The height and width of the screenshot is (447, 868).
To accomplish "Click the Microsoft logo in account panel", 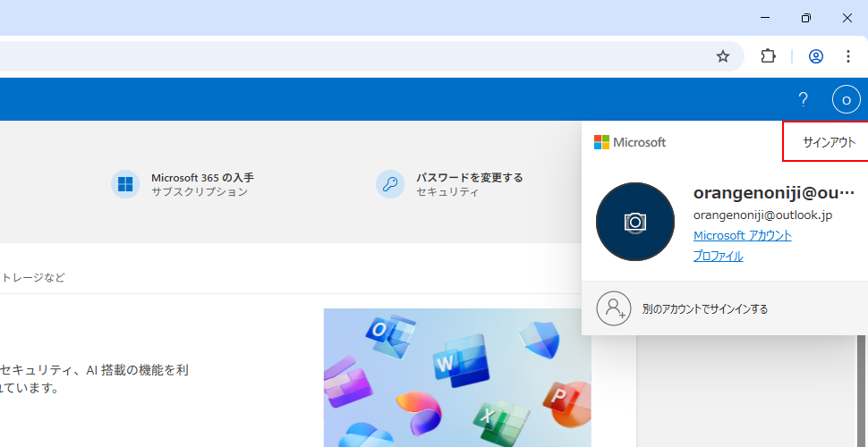I will [x=630, y=142].
